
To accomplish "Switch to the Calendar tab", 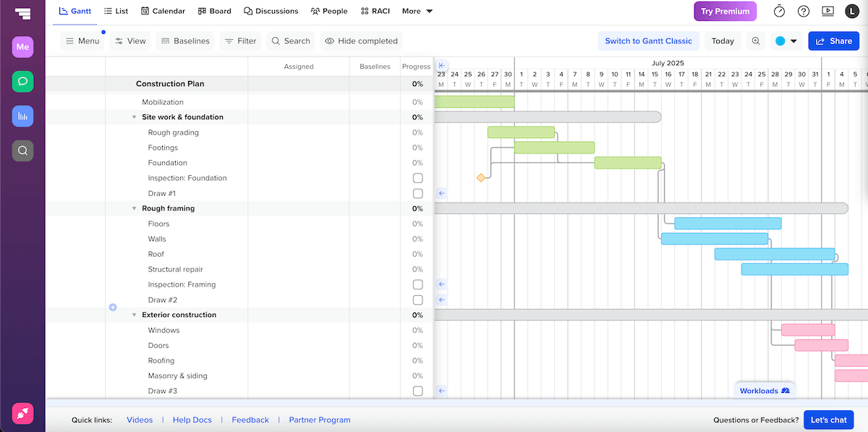I will click(x=163, y=11).
